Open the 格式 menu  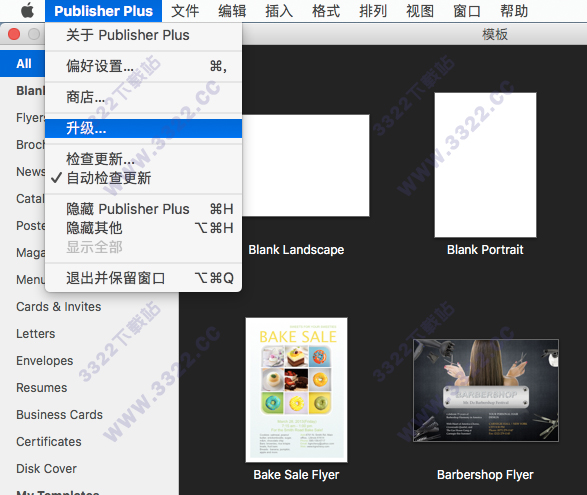point(326,11)
